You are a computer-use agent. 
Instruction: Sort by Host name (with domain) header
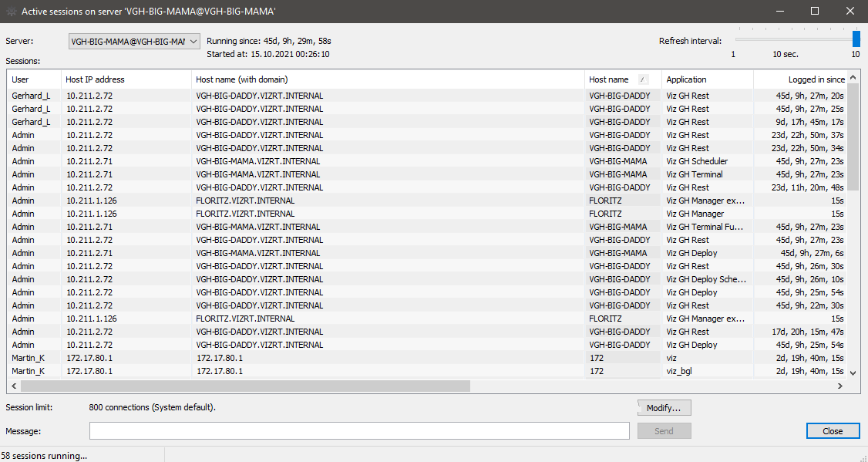(388, 79)
